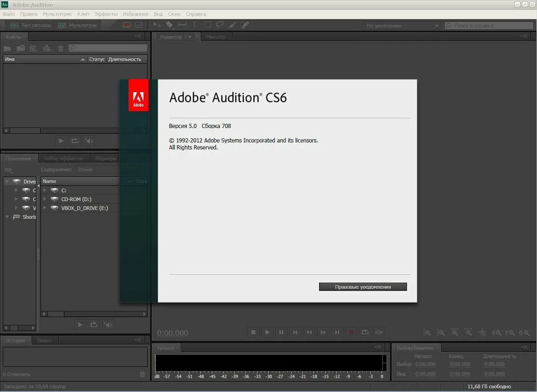
Task: Click Zoom Out (Time) icon
Action: pos(469,332)
